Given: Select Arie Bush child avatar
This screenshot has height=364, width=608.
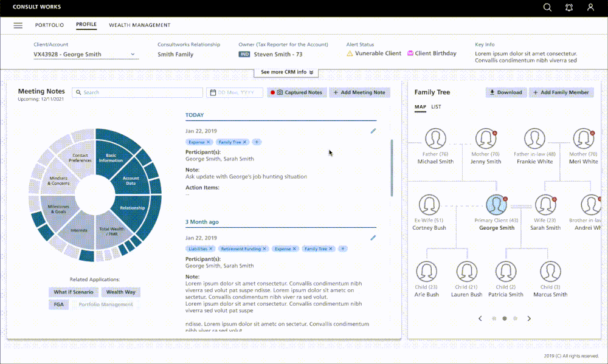Looking at the screenshot, I should point(427,272).
